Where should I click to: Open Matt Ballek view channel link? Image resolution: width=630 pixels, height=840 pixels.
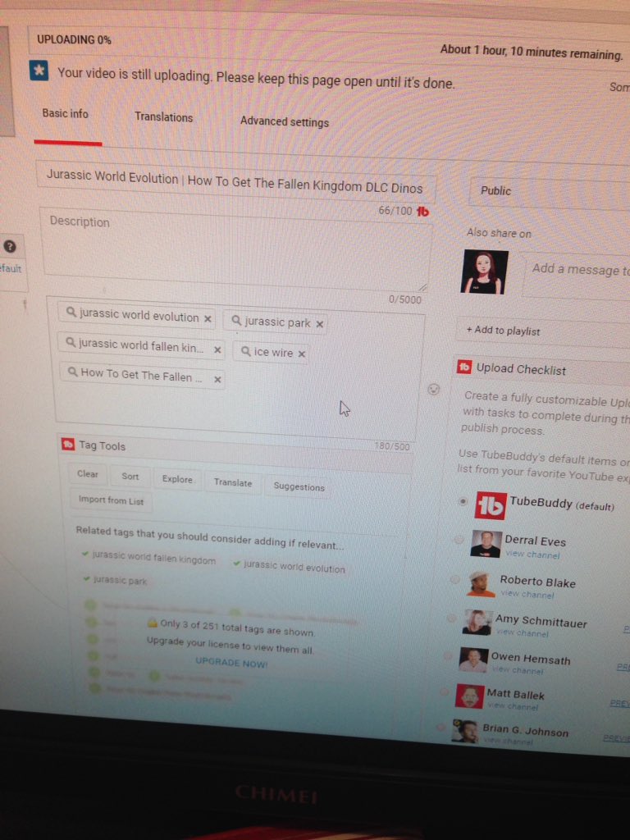click(x=513, y=706)
